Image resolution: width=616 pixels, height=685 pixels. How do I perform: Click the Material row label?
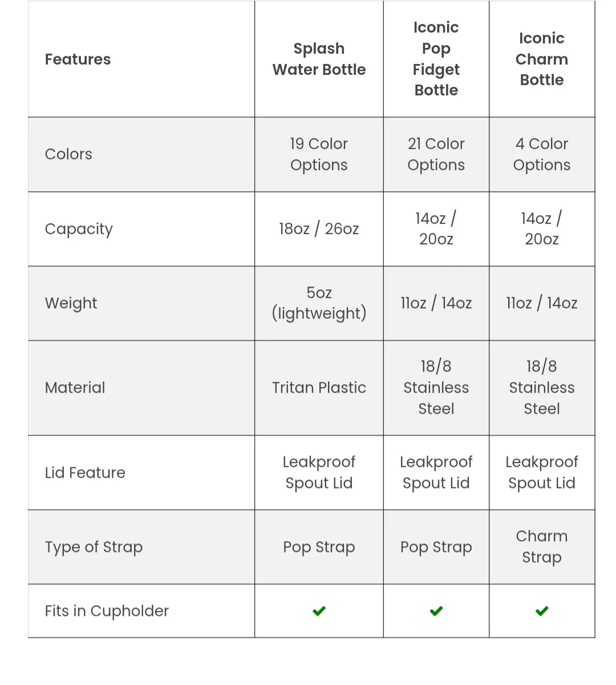[x=75, y=388]
